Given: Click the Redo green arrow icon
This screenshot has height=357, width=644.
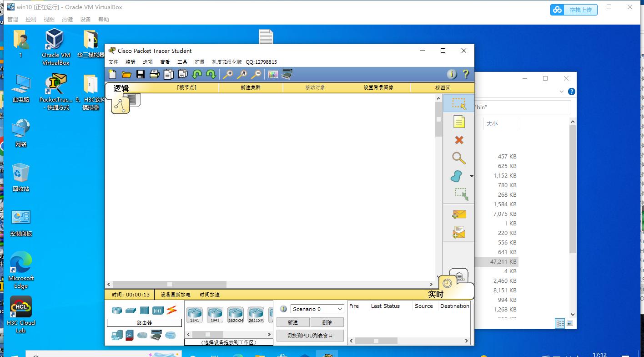Looking at the screenshot, I should (211, 74).
